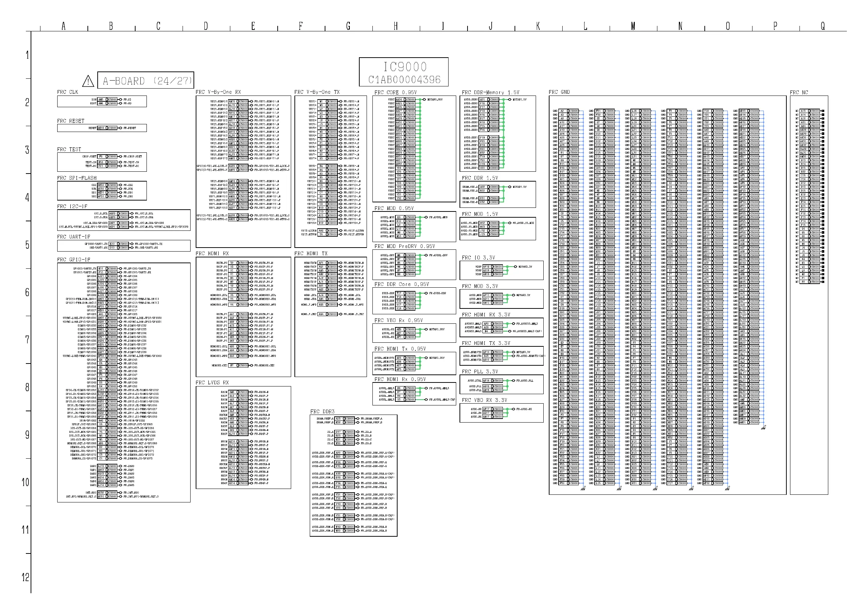
Task: Click the FRC GND section label
Action: (559, 92)
